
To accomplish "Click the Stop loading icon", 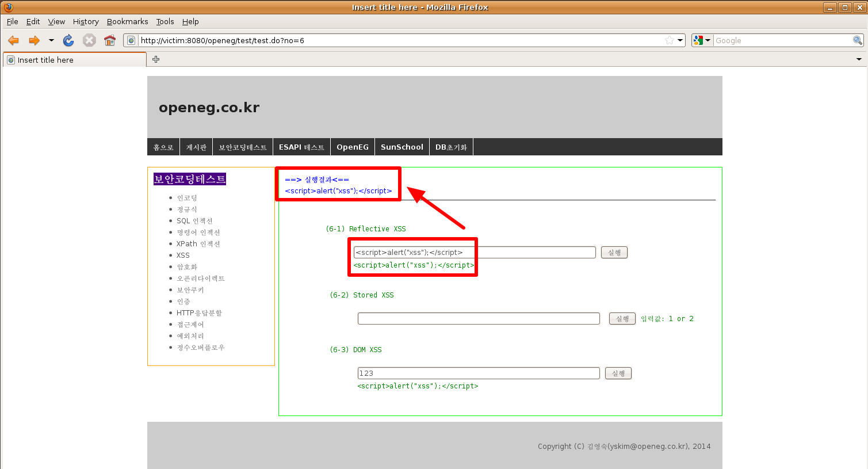I will tap(89, 40).
